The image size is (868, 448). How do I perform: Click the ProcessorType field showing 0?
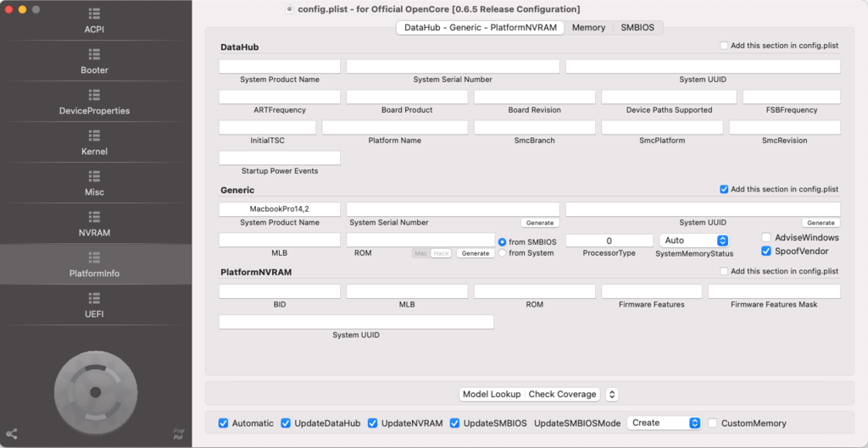coord(609,241)
